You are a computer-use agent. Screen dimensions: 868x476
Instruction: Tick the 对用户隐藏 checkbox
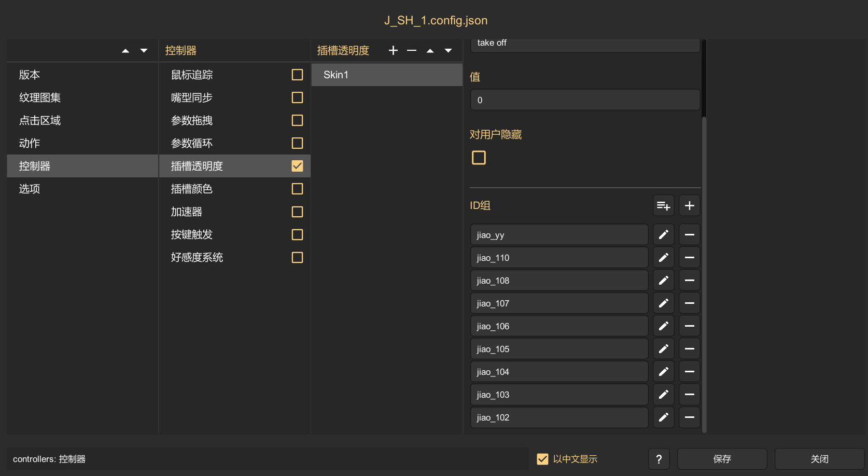click(479, 158)
